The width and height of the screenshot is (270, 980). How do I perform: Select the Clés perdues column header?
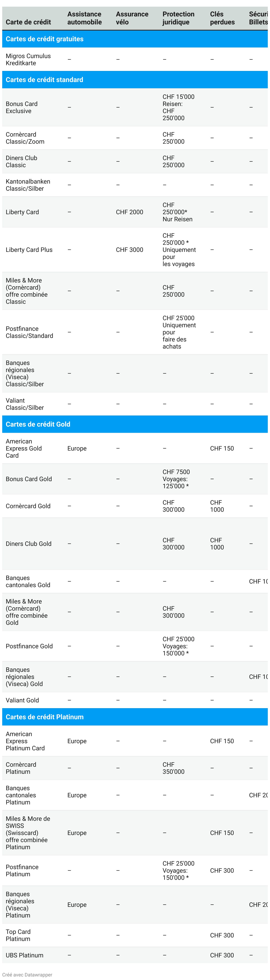pos(222,18)
